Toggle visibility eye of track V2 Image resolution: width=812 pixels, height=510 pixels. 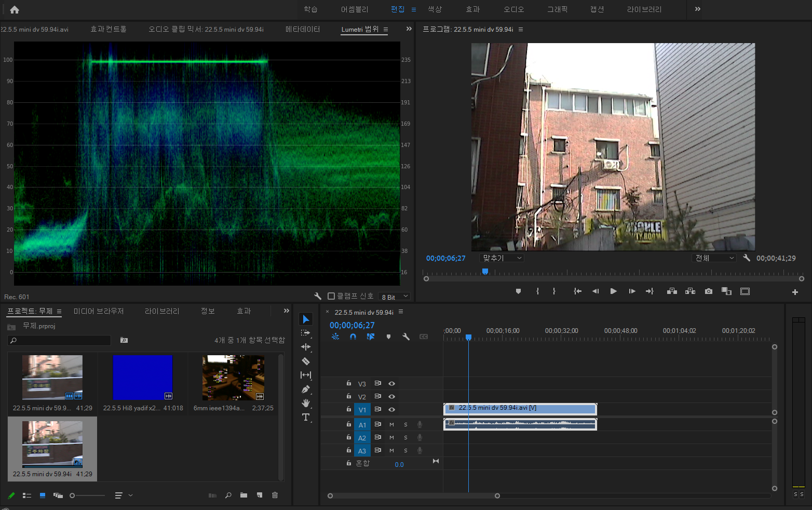point(392,397)
